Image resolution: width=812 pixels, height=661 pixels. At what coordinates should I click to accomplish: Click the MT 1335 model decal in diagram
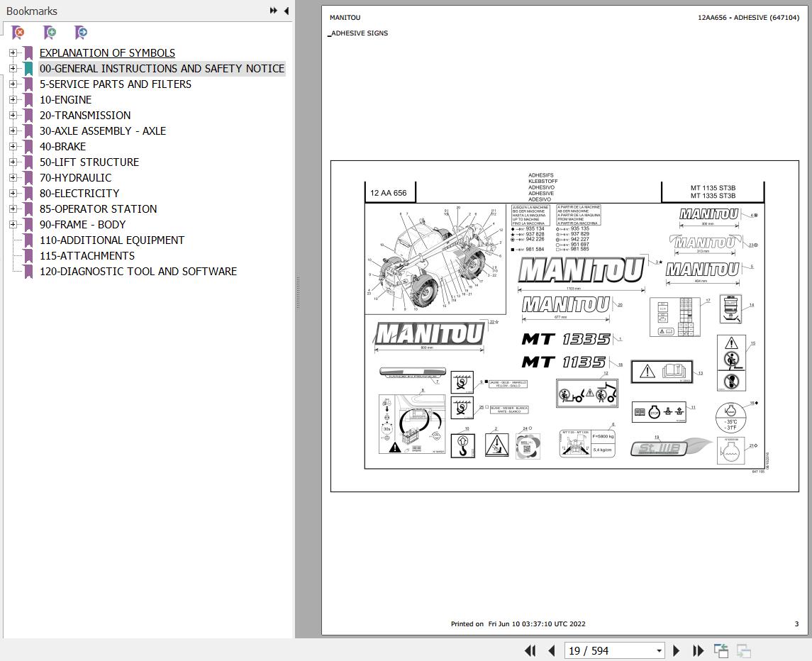tap(566, 339)
